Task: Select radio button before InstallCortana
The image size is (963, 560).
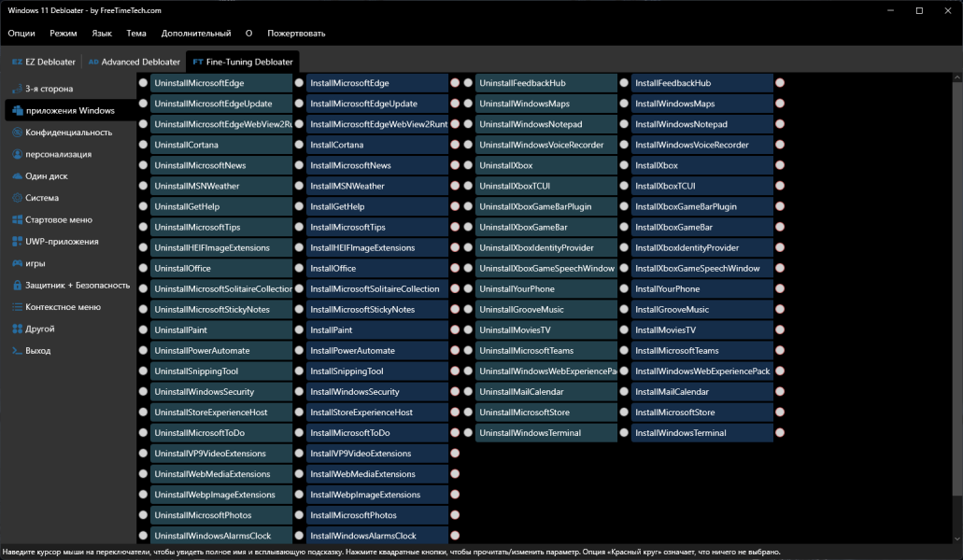Action: coord(299,145)
